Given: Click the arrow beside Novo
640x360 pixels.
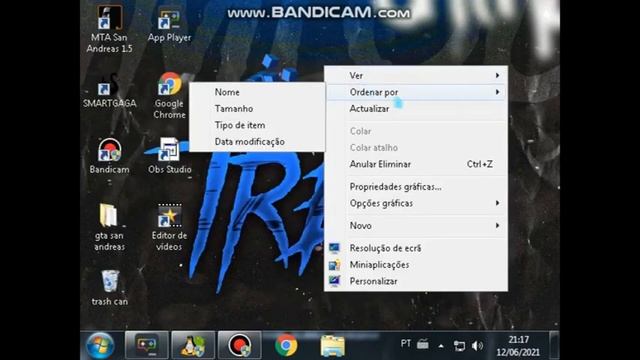Looking at the screenshot, I should (x=497, y=226).
